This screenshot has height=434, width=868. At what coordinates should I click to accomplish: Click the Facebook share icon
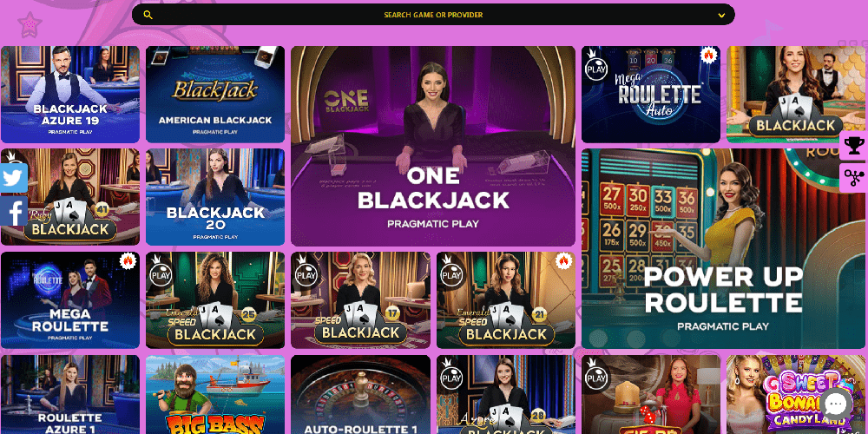pos(14,212)
